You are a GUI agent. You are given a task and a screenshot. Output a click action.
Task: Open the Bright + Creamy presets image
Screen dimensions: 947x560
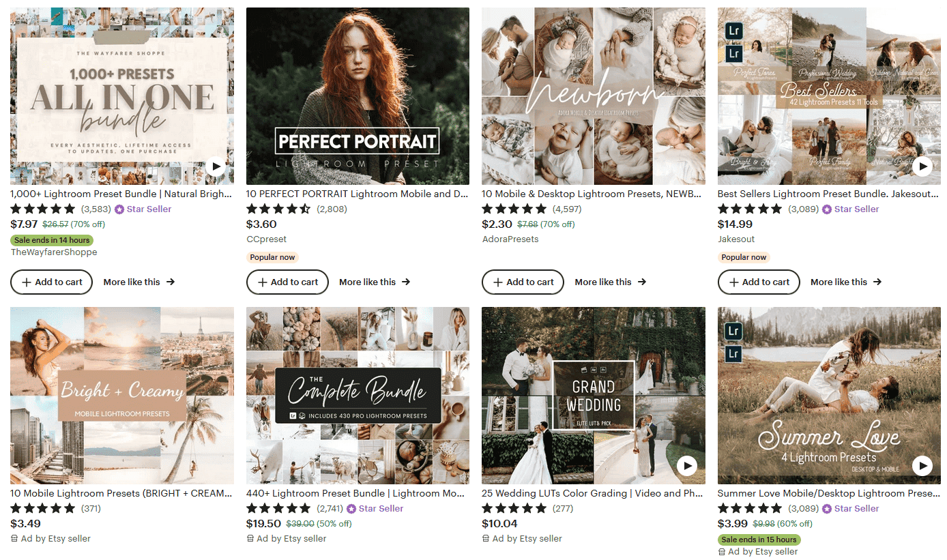pyautogui.click(x=122, y=396)
